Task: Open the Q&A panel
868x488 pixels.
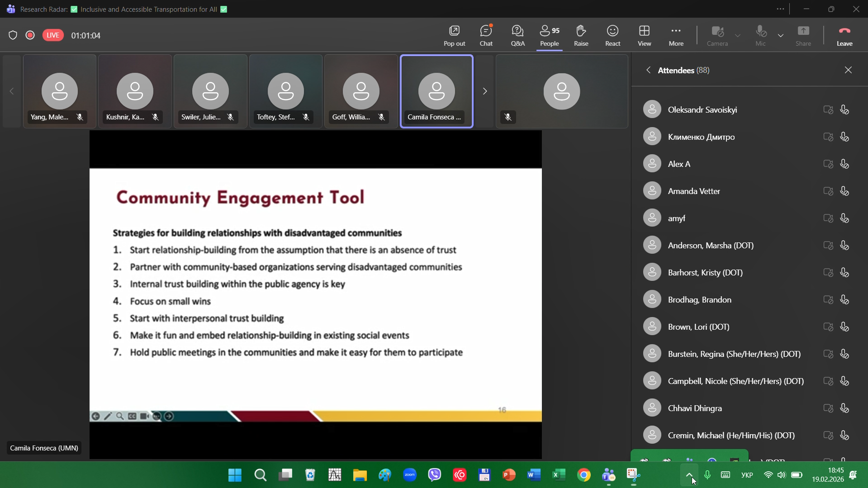Action: 517,35
